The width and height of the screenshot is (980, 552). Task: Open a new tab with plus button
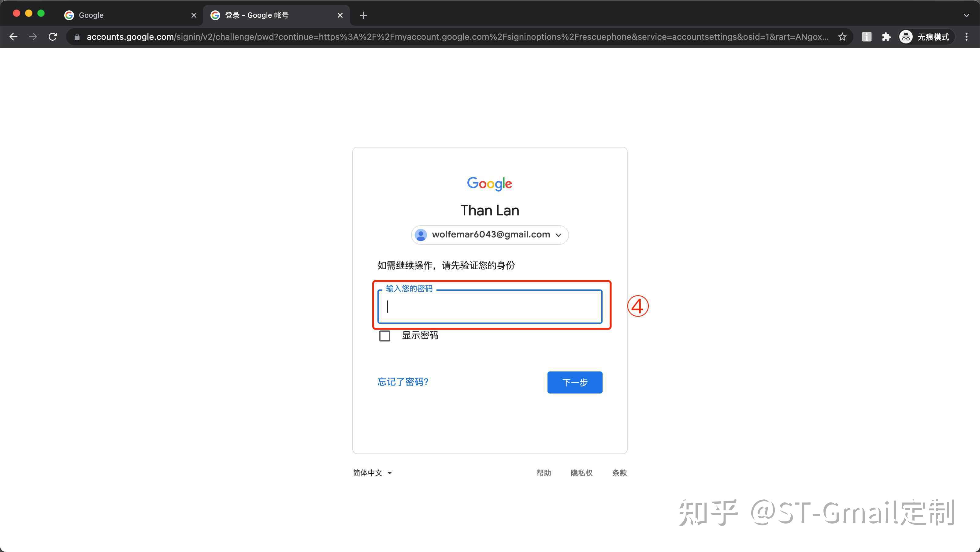click(x=363, y=15)
